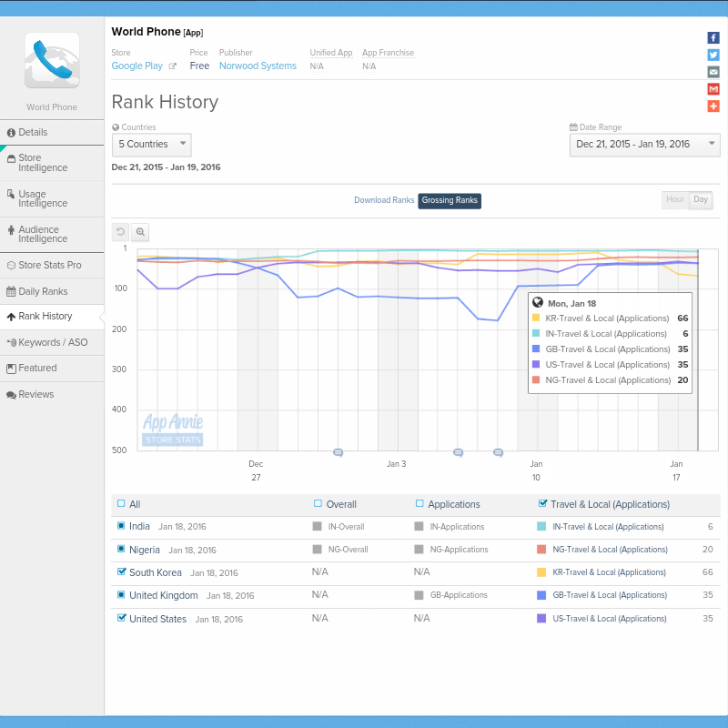Share via the gray email envelope icon
728x728 pixels.
713,72
